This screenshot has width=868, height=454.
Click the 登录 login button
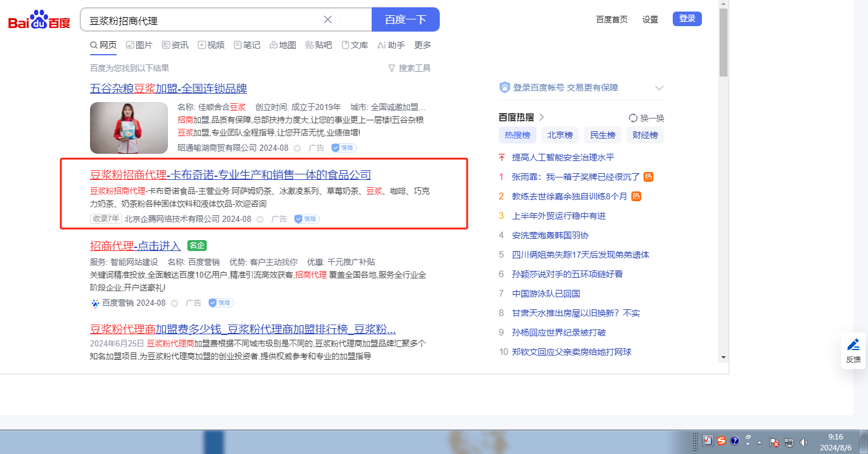[x=687, y=19]
